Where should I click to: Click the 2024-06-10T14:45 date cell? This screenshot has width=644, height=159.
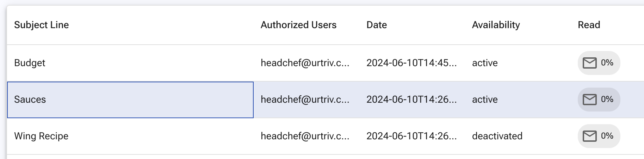[411, 63]
